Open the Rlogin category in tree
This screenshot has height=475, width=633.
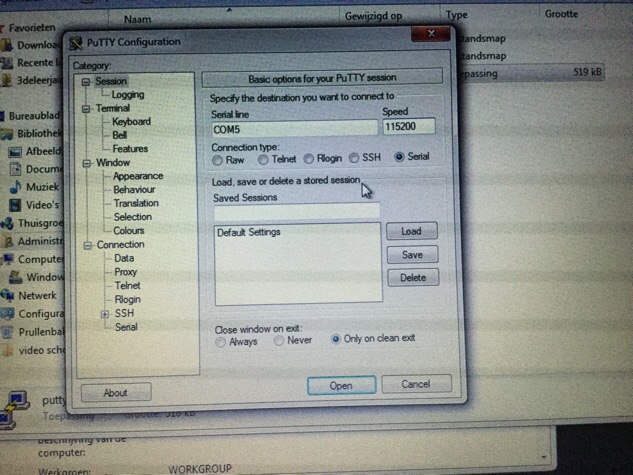[x=128, y=299]
